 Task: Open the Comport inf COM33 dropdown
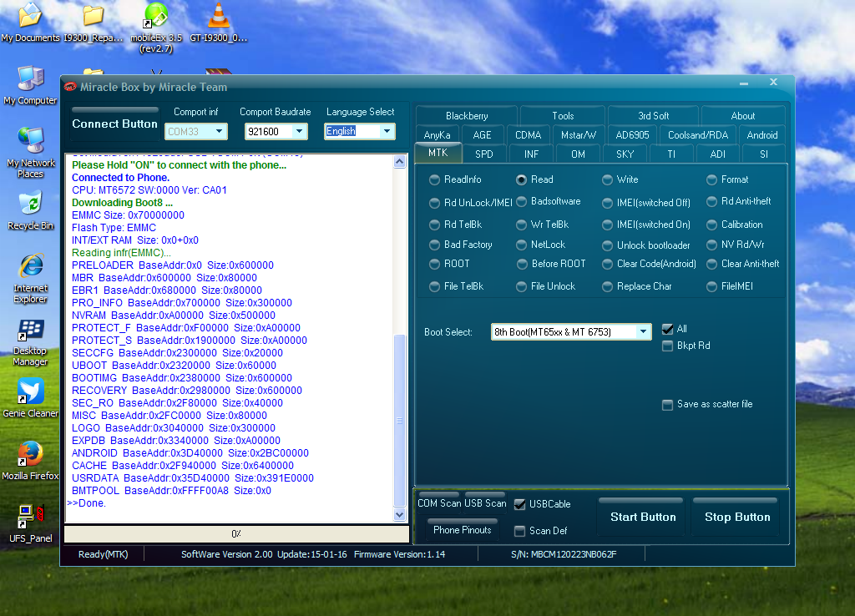[219, 131]
